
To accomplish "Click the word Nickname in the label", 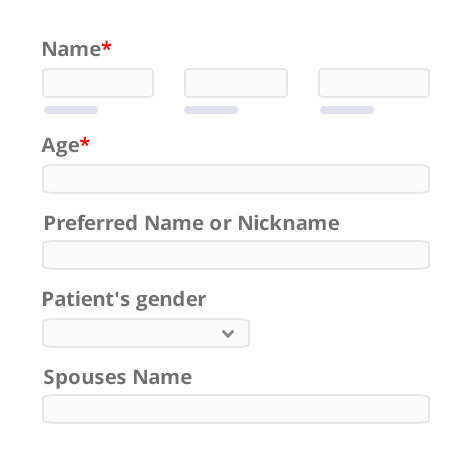I will click(x=289, y=223).
